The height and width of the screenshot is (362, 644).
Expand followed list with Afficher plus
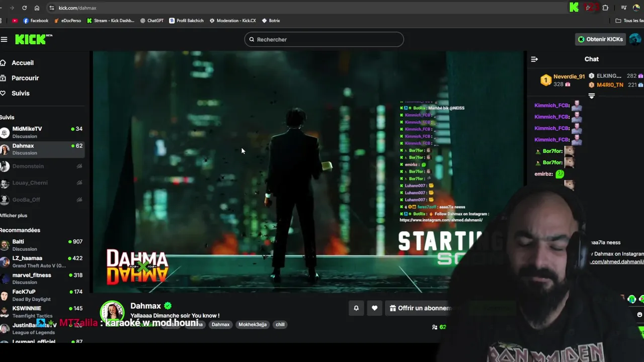tap(14, 215)
